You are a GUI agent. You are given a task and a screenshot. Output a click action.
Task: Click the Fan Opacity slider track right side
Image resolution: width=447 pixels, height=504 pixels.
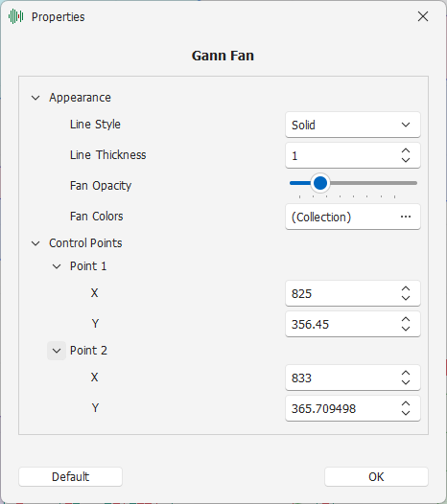(x=373, y=183)
